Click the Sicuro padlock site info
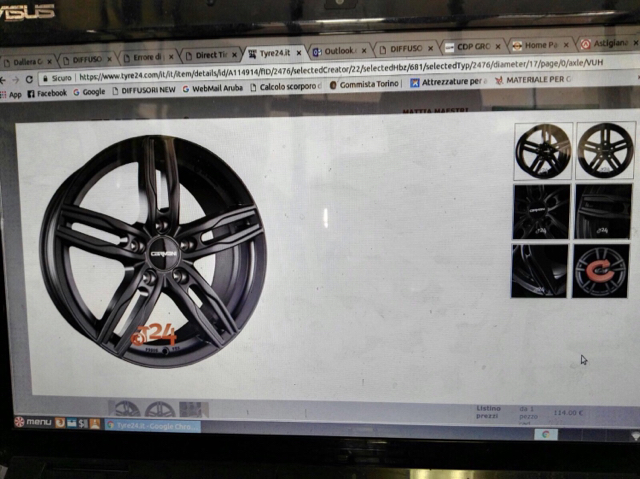 (x=57, y=78)
